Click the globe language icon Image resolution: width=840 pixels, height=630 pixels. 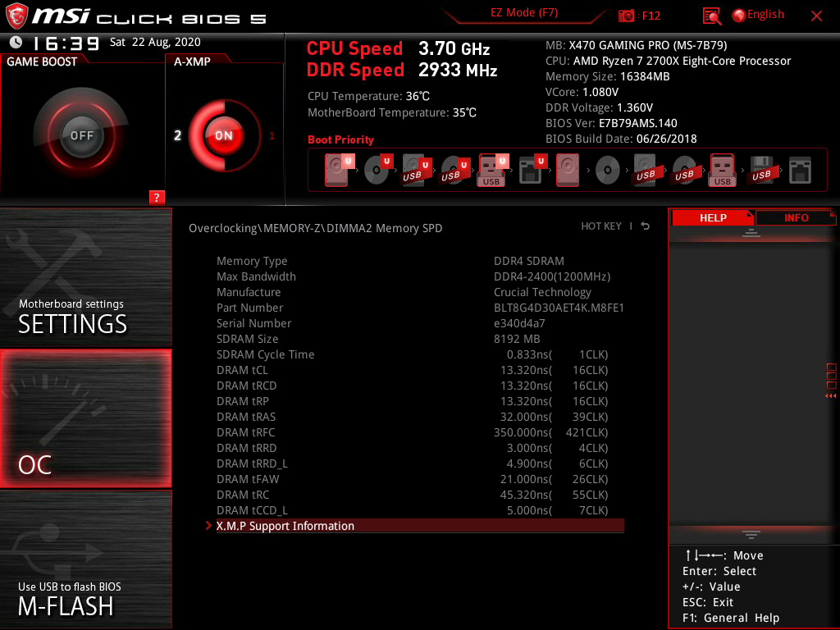(x=738, y=16)
